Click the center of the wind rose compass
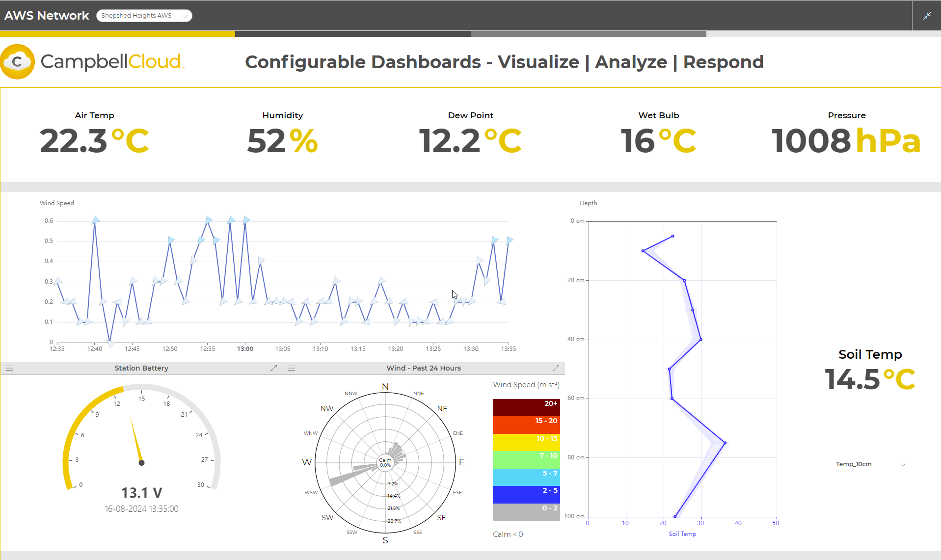 pyautogui.click(x=385, y=462)
